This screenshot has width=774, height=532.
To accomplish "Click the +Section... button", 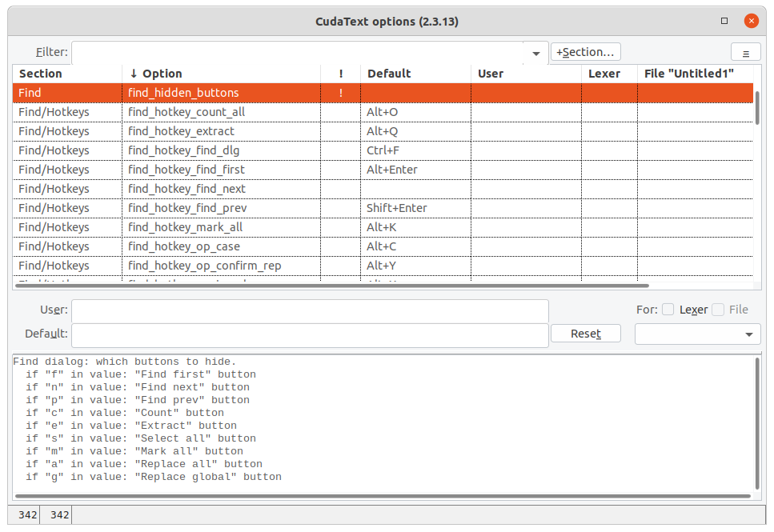I will click(585, 52).
